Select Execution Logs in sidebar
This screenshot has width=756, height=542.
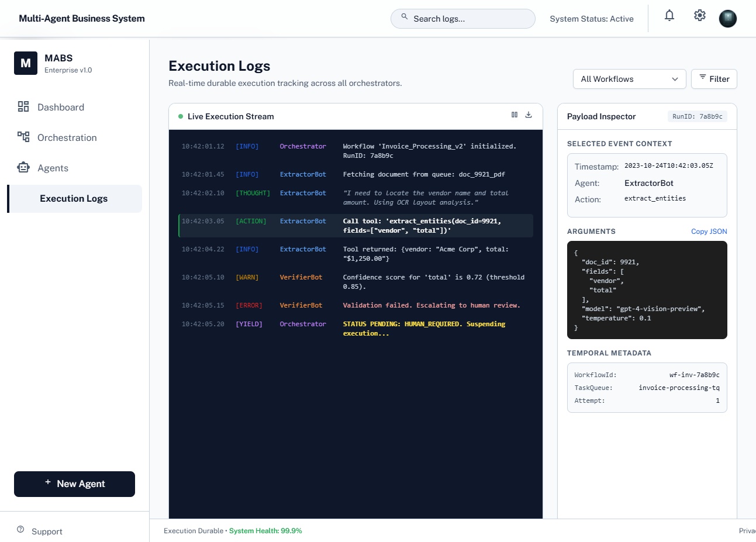click(x=74, y=199)
